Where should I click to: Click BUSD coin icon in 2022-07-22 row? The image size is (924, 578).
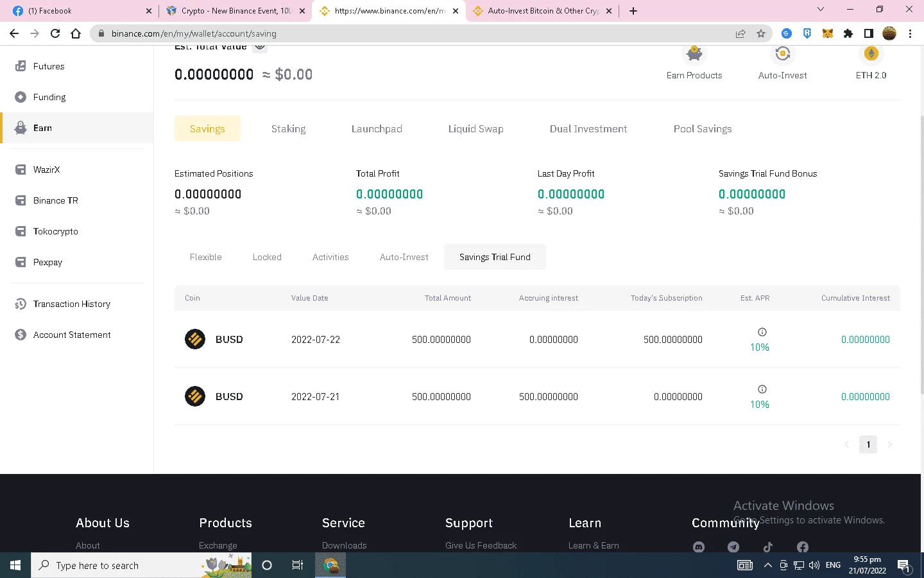tap(195, 339)
